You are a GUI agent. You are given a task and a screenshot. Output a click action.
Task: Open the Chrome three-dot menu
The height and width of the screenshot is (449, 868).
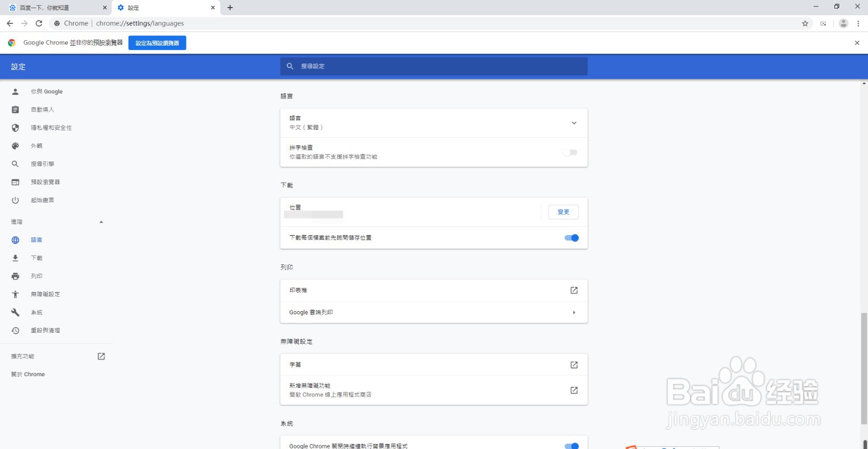tap(858, 23)
